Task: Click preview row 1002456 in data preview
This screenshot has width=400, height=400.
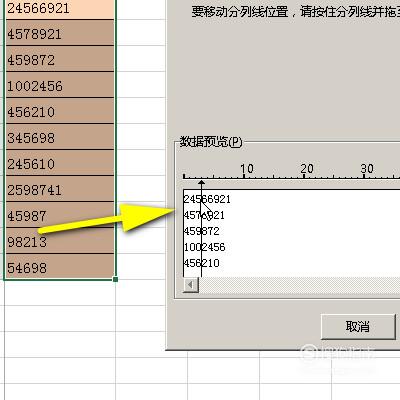Action: (205, 247)
